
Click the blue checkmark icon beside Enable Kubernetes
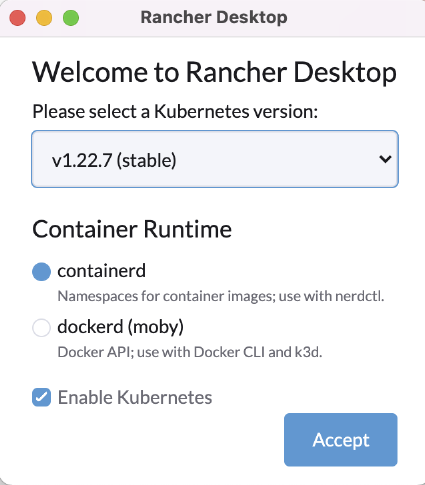(41, 397)
